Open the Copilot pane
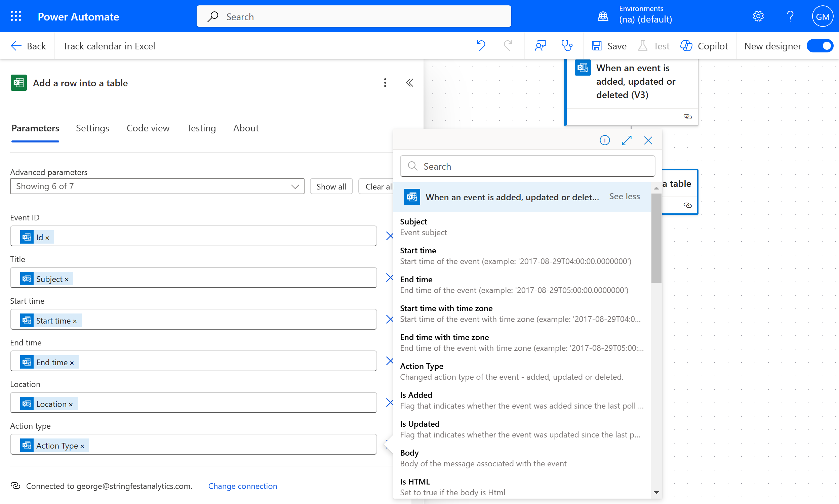 tap(704, 46)
